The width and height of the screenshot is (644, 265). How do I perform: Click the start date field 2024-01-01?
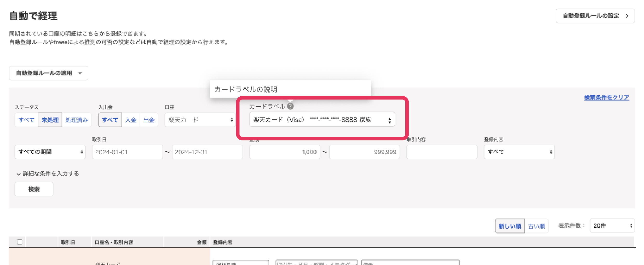click(x=127, y=152)
